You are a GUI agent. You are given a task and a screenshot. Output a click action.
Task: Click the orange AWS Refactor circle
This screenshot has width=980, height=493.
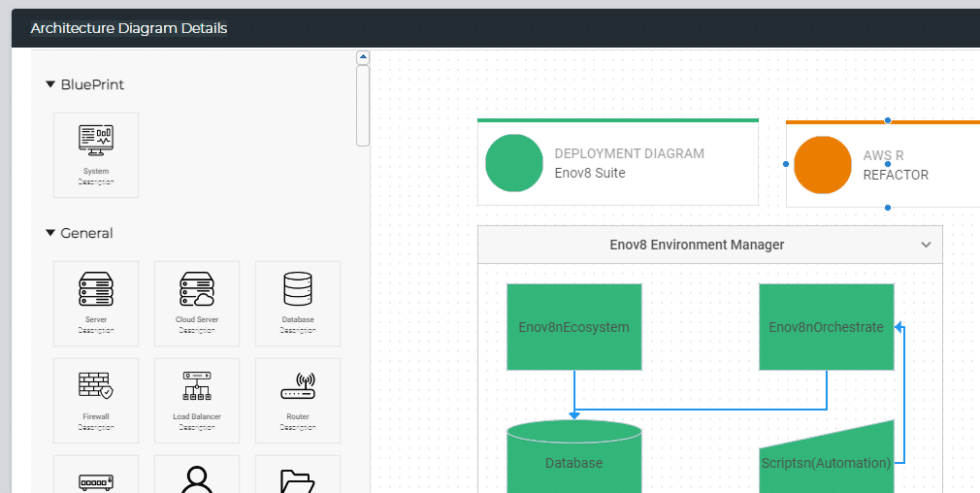tap(822, 165)
